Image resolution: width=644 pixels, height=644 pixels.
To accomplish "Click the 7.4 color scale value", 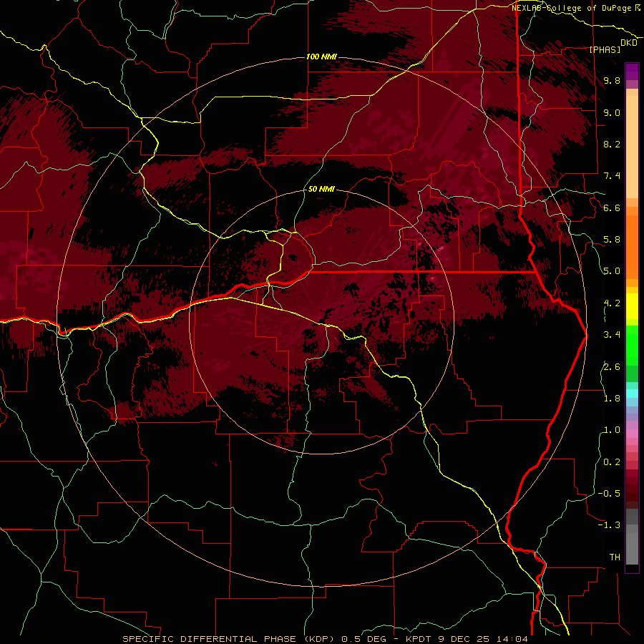I will 612,176.
